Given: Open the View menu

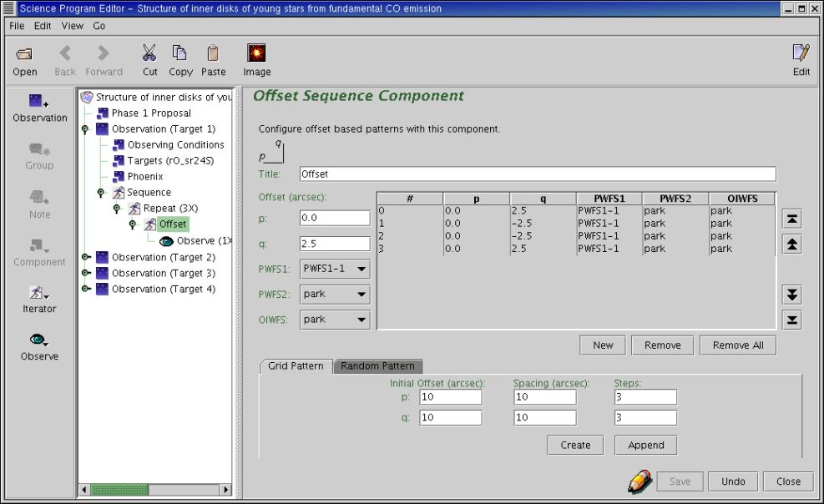Looking at the screenshot, I should pyautogui.click(x=72, y=26).
